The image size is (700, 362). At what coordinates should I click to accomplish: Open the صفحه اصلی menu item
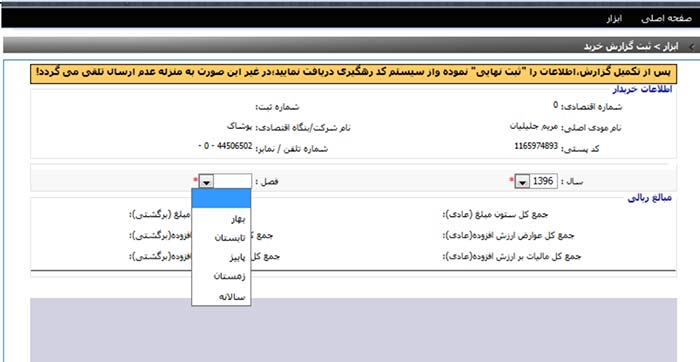click(666, 19)
